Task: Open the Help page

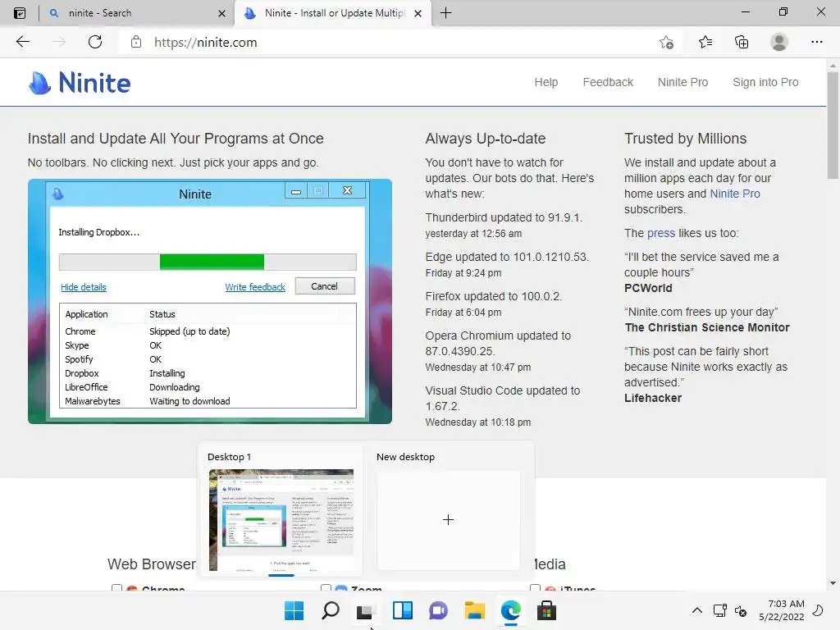Action: coord(546,82)
